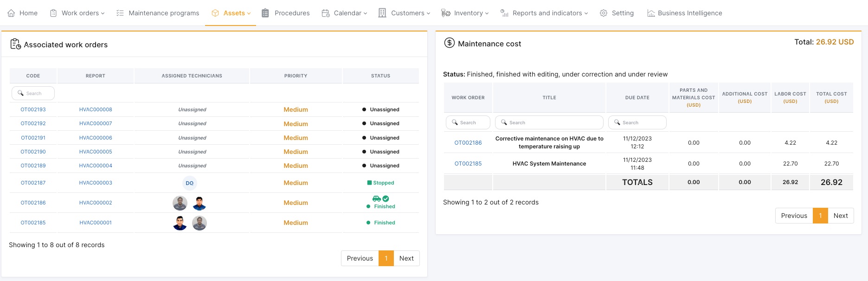Click the DQ technician avatar in OT002187 row
The image size is (868, 281).
(190, 183)
